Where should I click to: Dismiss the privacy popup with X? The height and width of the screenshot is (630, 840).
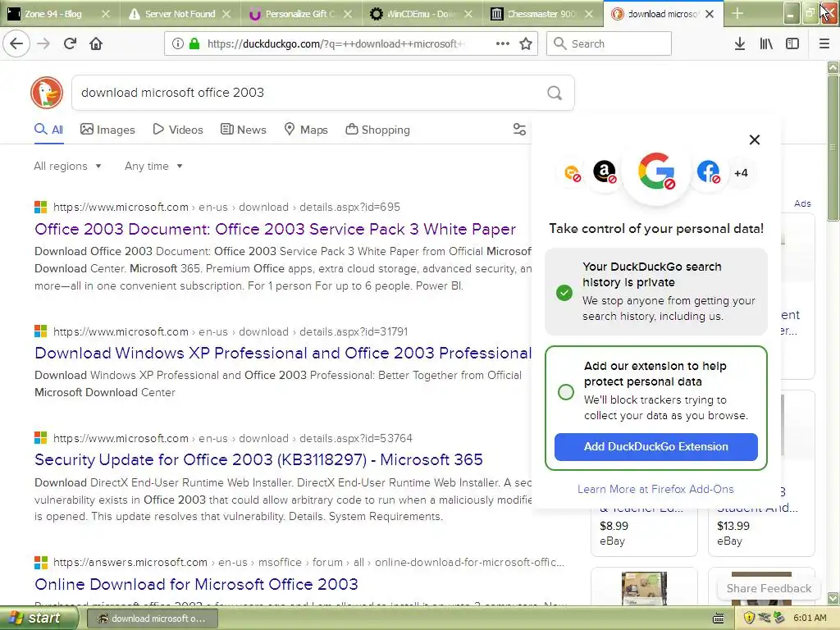[755, 139]
